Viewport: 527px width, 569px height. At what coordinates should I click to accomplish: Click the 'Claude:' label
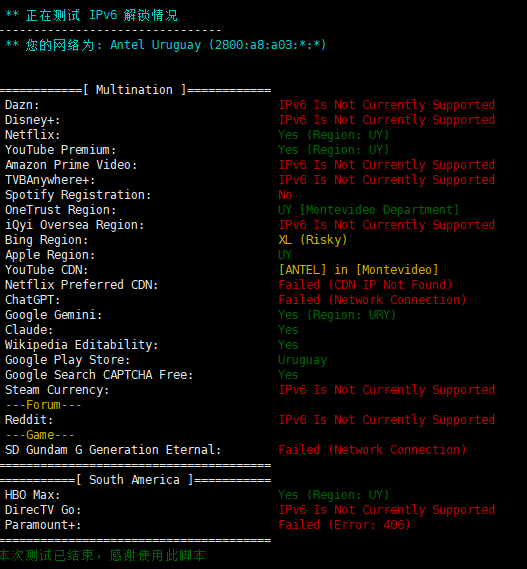(x=29, y=330)
